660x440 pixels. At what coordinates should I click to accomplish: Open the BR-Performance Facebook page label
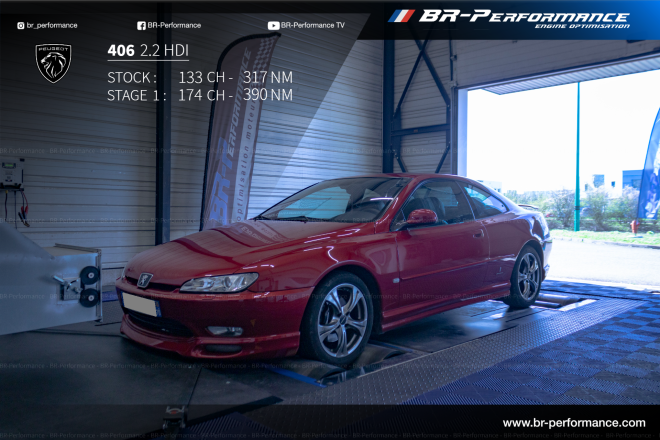[174, 25]
